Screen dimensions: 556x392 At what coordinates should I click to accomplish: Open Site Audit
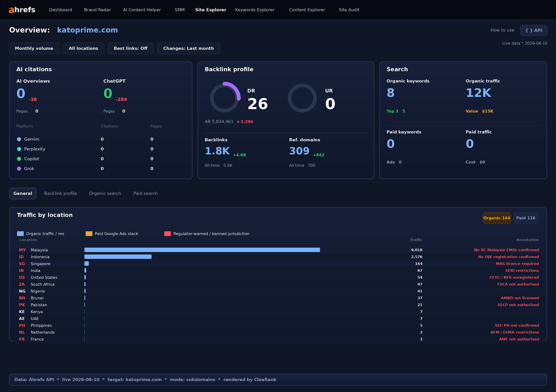(x=349, y=10)
